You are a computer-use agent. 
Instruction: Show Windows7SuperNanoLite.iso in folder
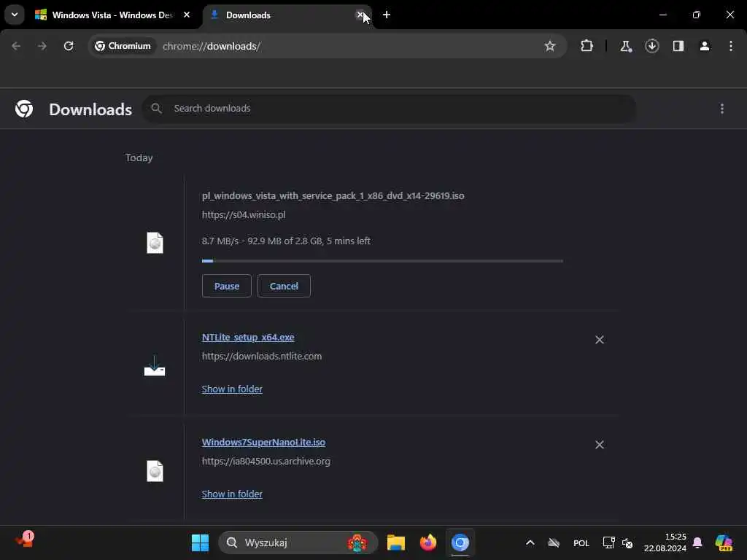[x=232, y=494]
